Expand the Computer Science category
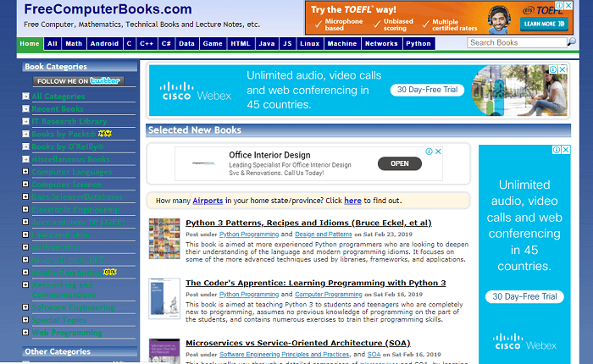This screenshot has width=593, height=364. tap(25, 184)
